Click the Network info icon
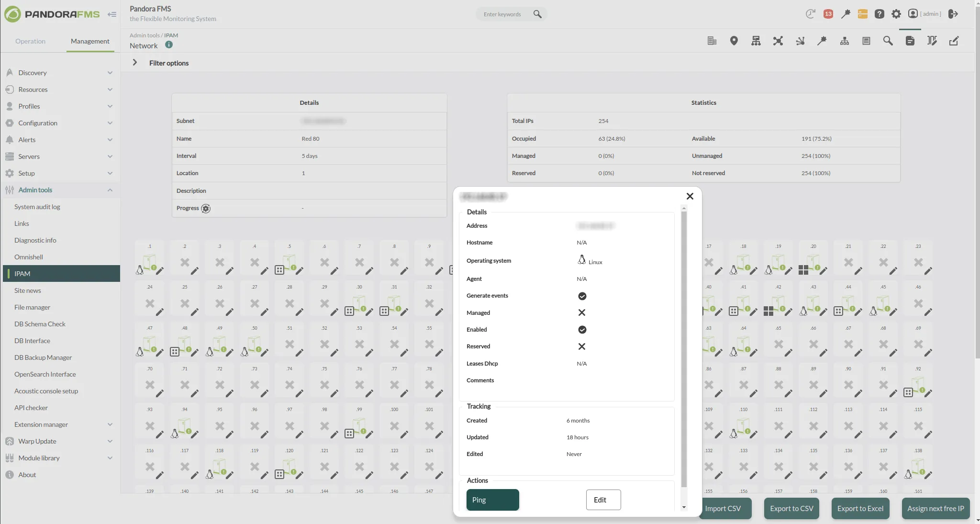 (x=169, y=45)
